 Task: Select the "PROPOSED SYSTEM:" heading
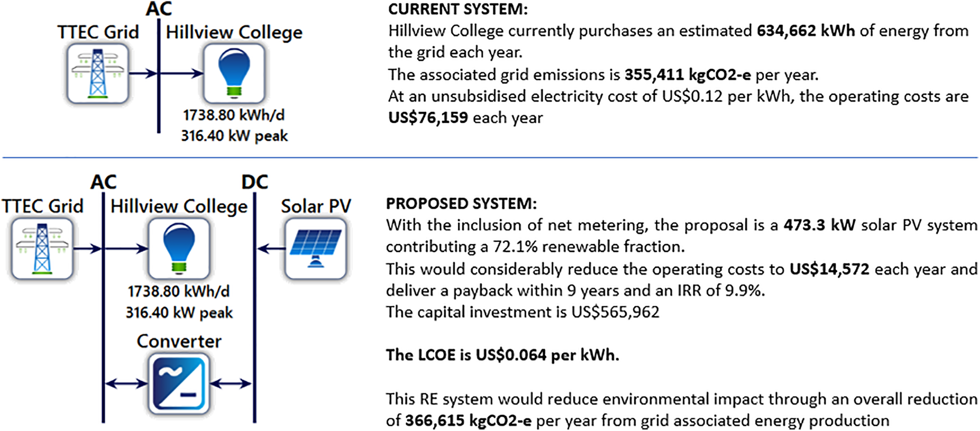[x=461, y=204]
